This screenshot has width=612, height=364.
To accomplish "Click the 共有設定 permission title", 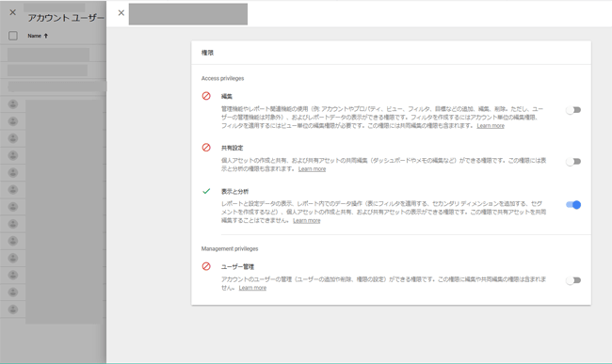I will pyautogui.click(x=232, y=148).
